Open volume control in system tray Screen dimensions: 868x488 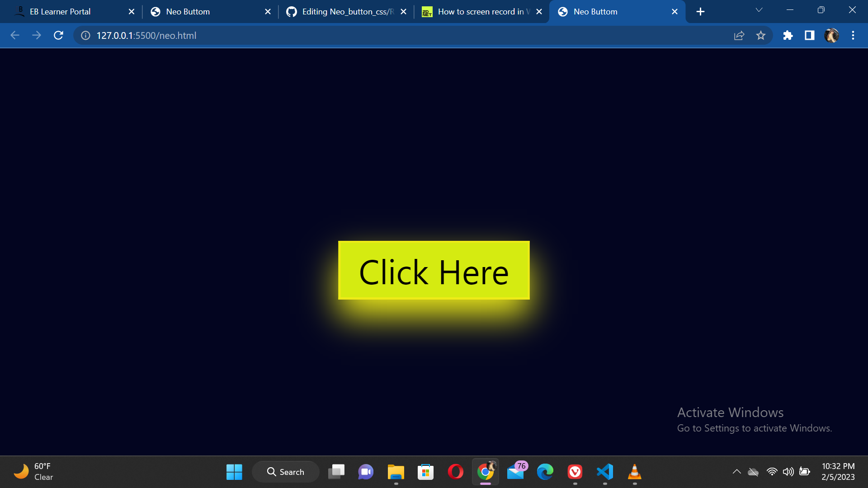(788, 472)
